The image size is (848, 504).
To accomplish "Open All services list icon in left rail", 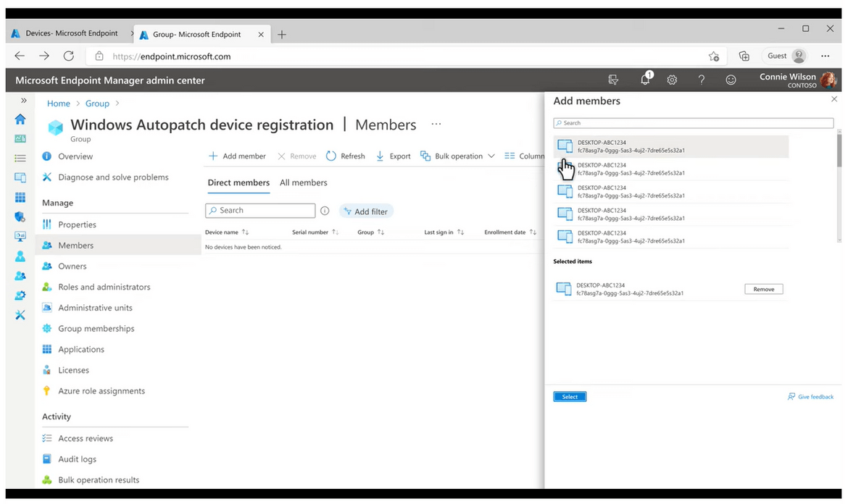I will pos(20,159).
